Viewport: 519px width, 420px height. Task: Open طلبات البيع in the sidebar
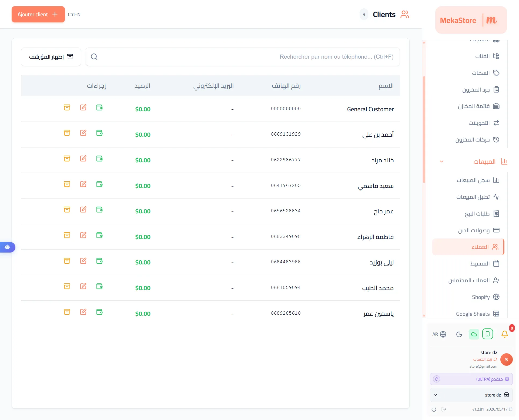(x=482, y=214)
